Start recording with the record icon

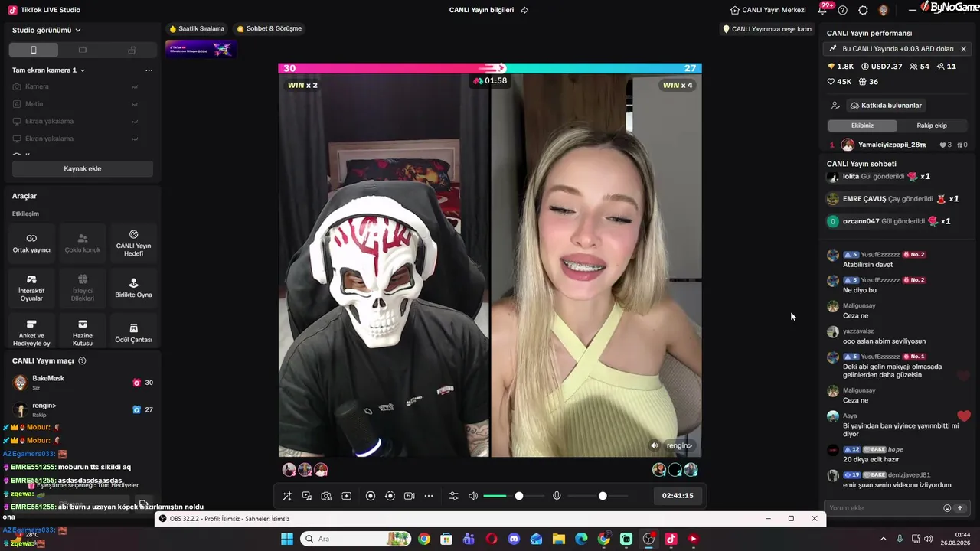[371, 496]
